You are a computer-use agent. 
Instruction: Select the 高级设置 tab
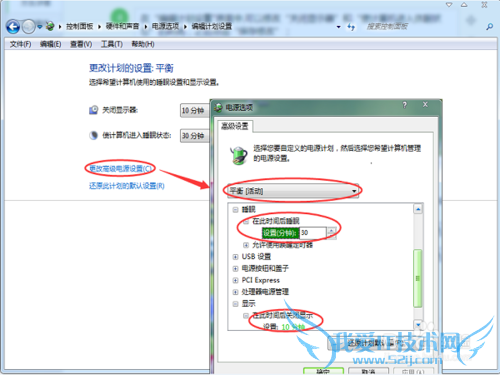(x=235, y=126)
